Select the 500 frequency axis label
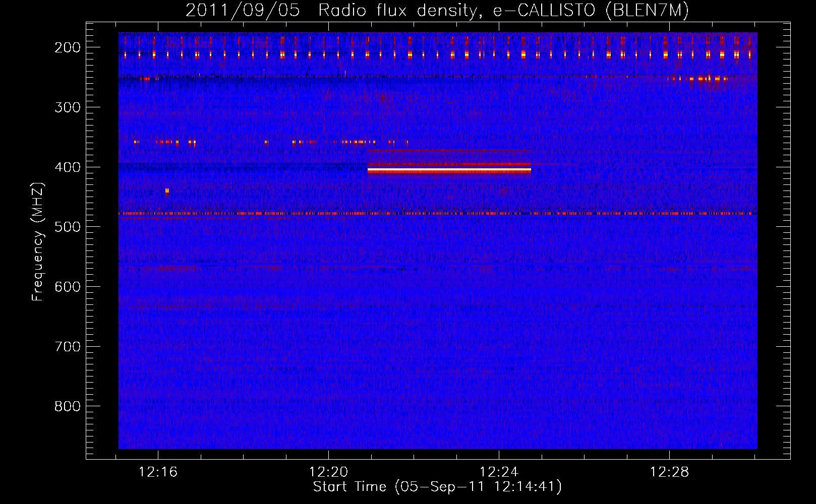 pos(68,227)
